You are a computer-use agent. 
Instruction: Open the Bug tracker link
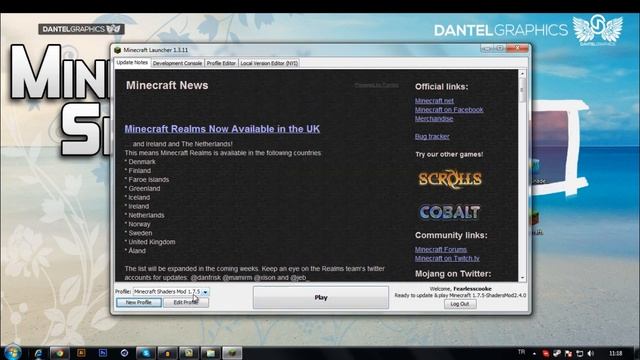[x=432, y=137]
